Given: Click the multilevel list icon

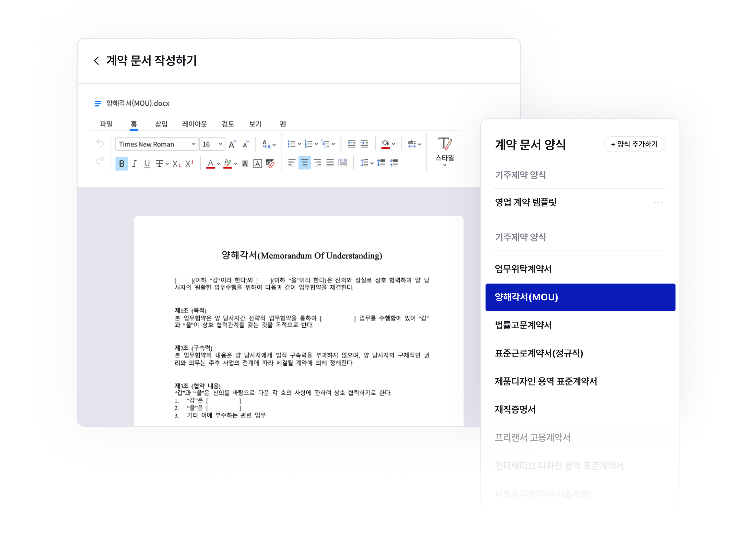Looking at the screenshot, I should (x=325, y=144).
